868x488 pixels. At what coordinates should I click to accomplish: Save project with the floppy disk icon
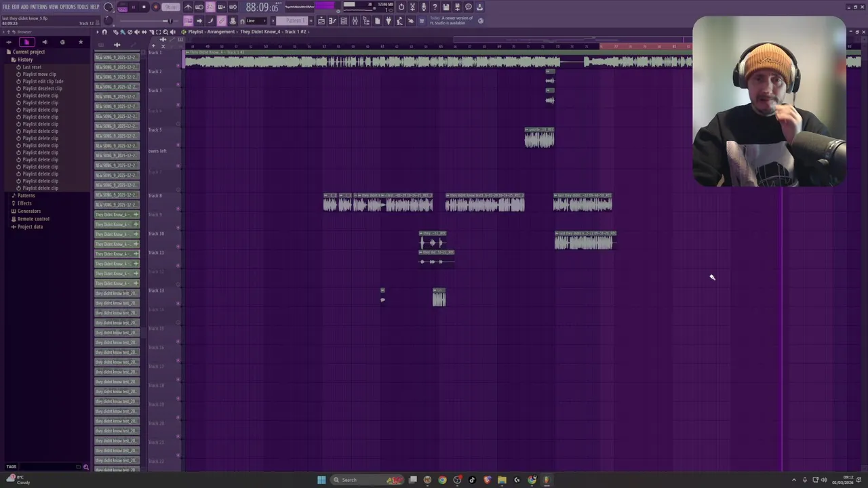(446, 7)
